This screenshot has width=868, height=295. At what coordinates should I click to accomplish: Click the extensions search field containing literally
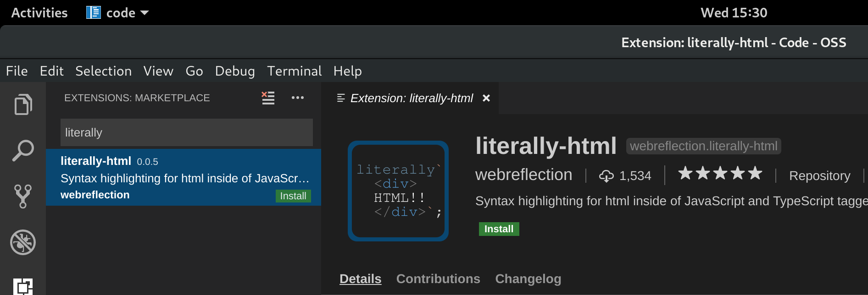[x=187, y=132]
